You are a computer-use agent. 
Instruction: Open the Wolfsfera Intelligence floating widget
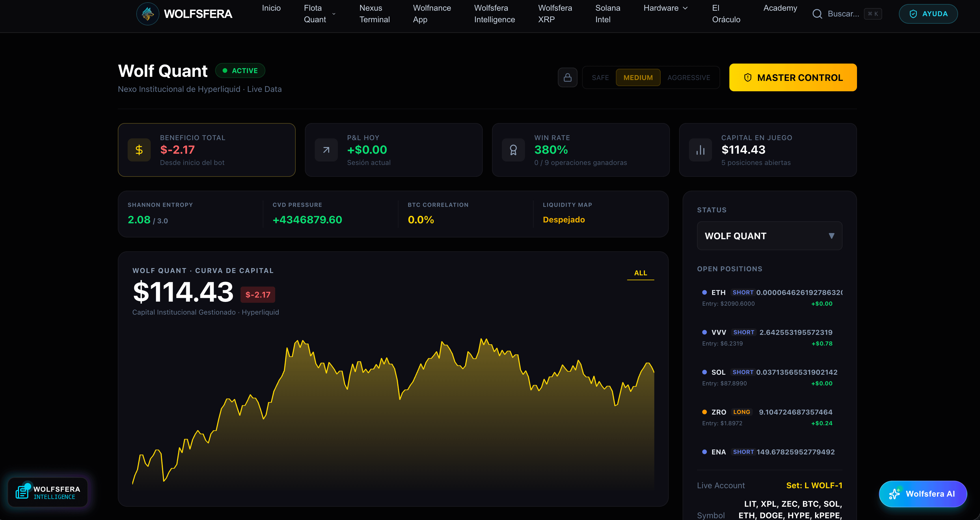(x=48, y=492)
